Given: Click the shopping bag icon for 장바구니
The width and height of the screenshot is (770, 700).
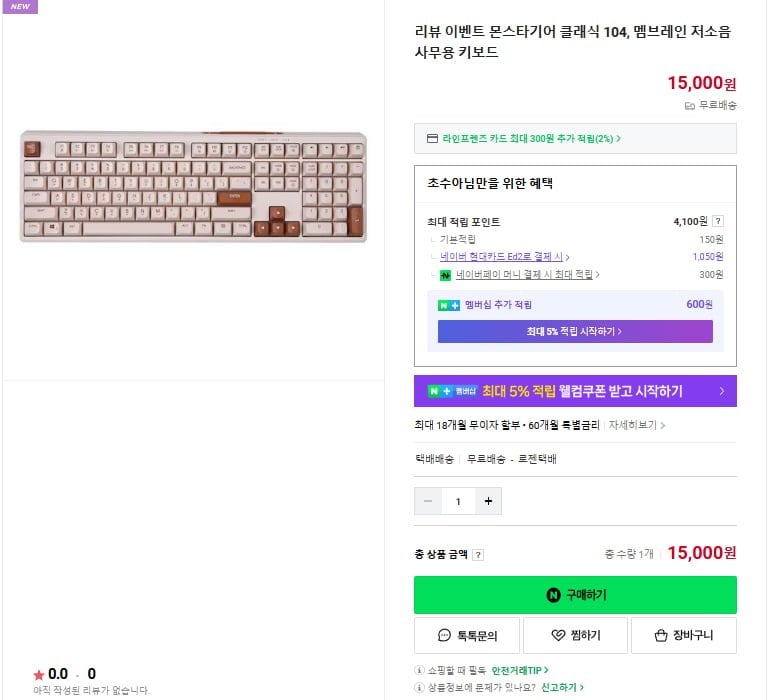Looking at the screenshot, I should [660, 635].
